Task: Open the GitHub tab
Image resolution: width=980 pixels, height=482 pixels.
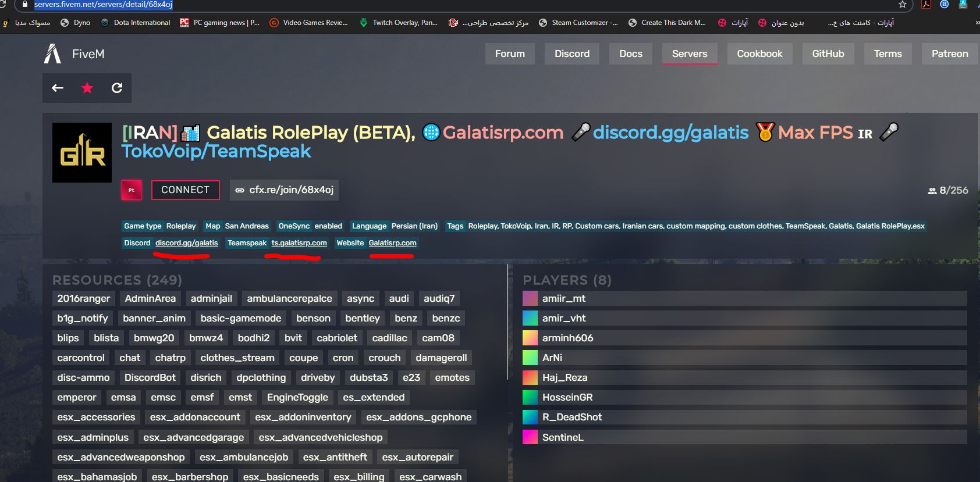Action: (828, 53)
